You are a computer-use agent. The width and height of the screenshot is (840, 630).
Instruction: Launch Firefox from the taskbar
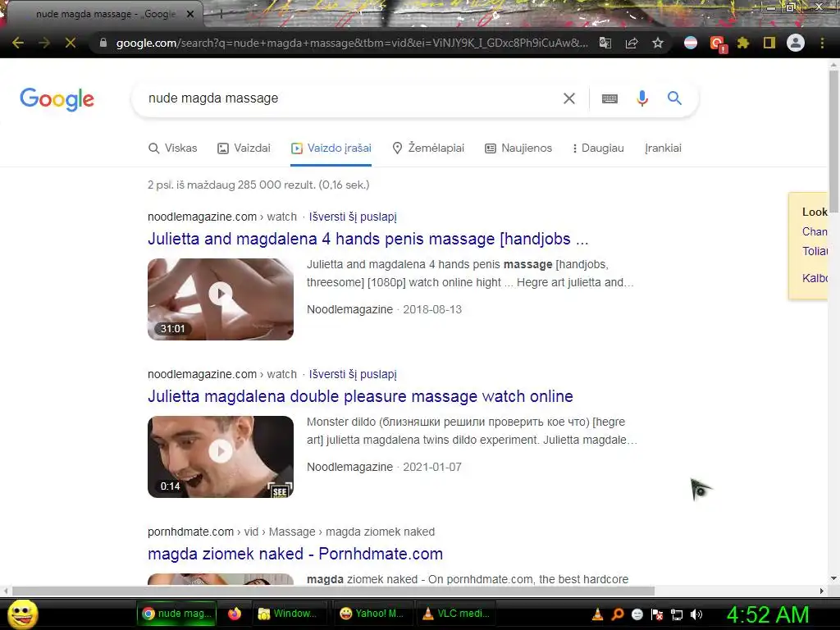235,614
